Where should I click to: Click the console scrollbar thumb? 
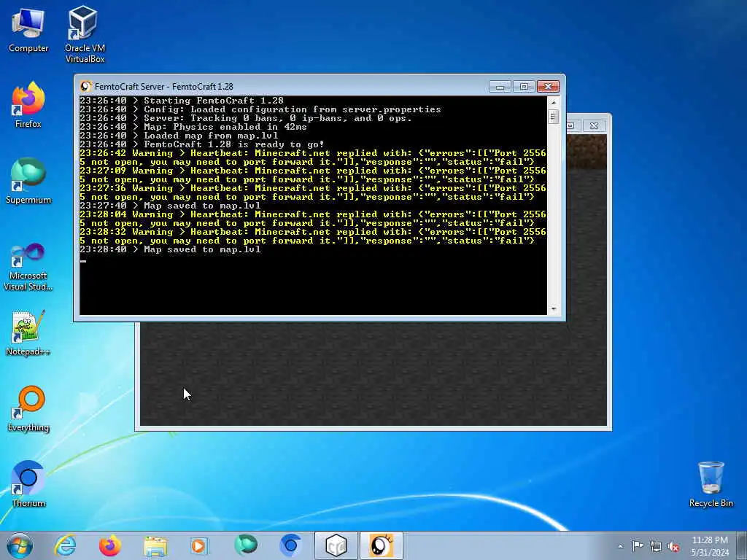(x=553, y=117)
